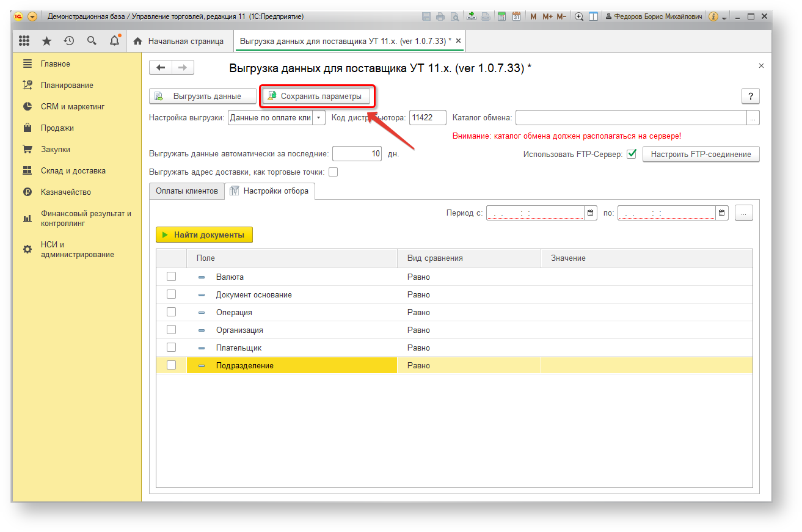Image resolution: width=802 pixels, height=532 pixels.
Task: Open the sections grid menu icon
Action: click(24, 41)
